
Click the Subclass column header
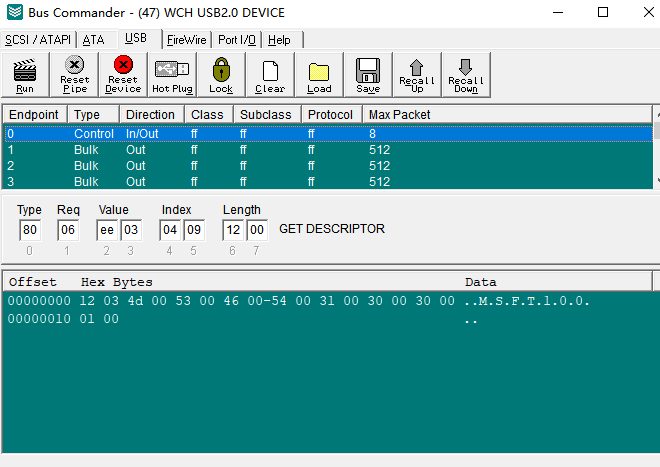coord(267,115)
